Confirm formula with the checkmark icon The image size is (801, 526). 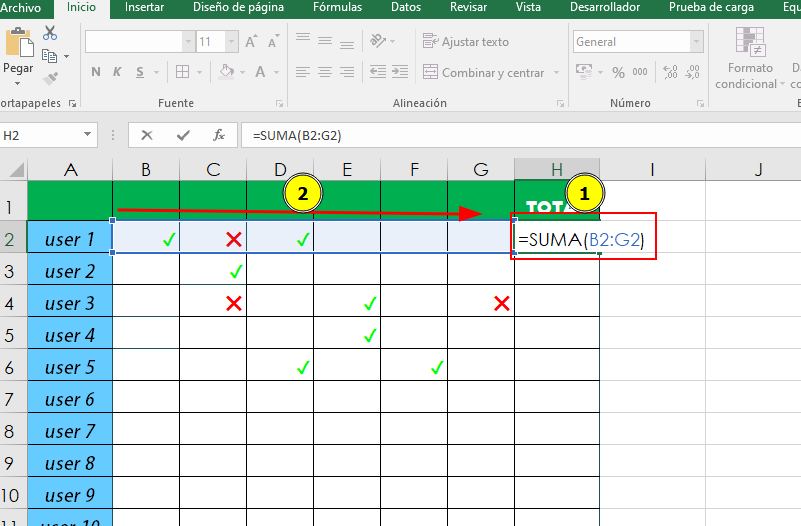point(182,135)
